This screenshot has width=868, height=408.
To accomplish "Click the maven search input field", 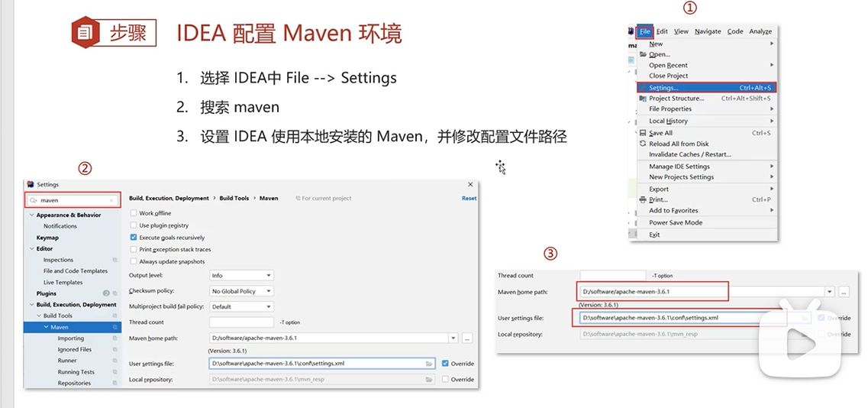I will click(x=73, y=201).
